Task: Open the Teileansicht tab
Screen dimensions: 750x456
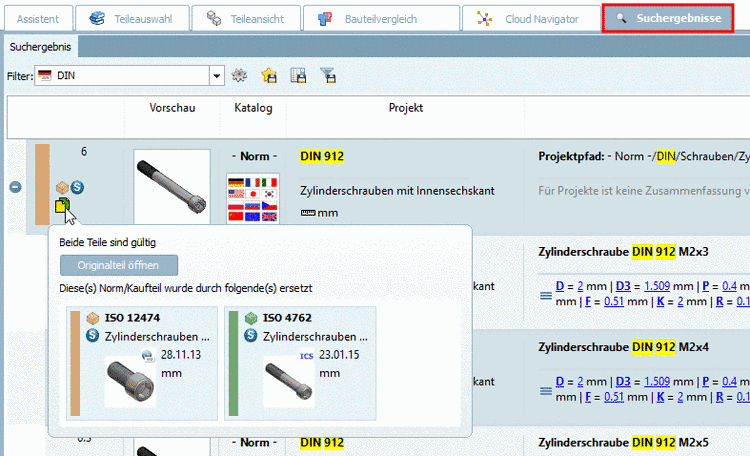Action: (246, 19)
